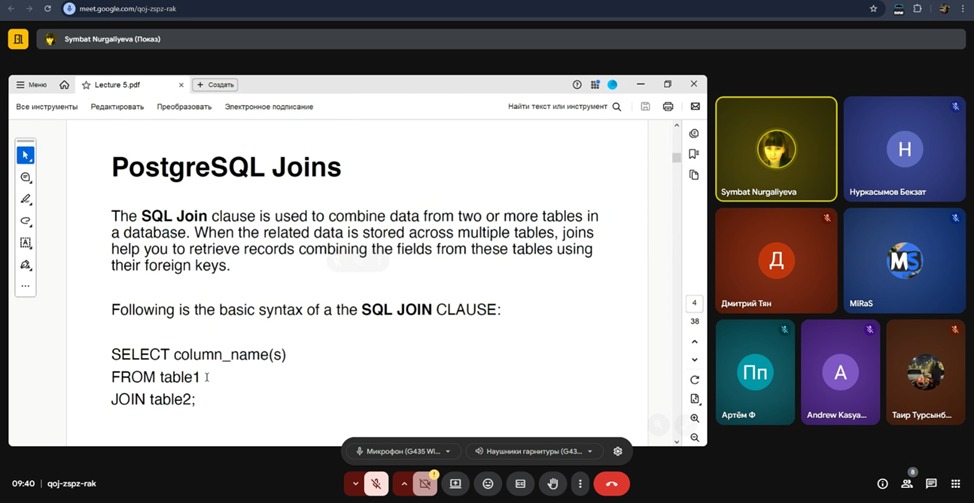Click the share screen button
Viewport: 974px width, 503px height.
click(x=455, y=484)
